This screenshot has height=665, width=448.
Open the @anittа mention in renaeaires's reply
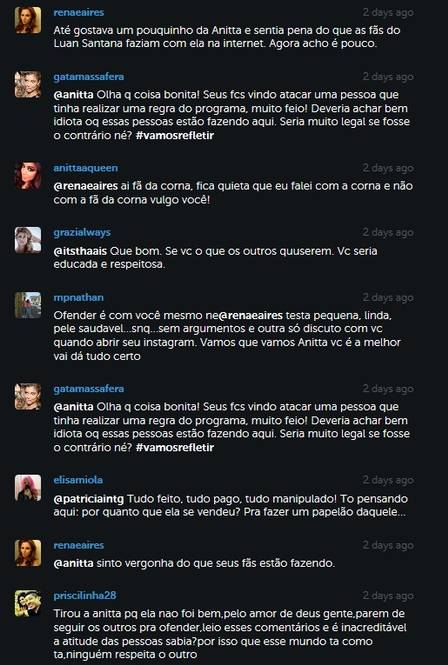(x=73, y=564)
